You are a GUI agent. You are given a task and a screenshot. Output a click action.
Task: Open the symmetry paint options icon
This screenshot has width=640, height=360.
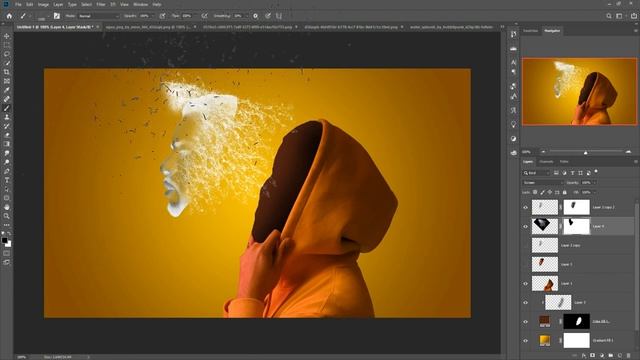pyautogui.click(x=279, y=16)
